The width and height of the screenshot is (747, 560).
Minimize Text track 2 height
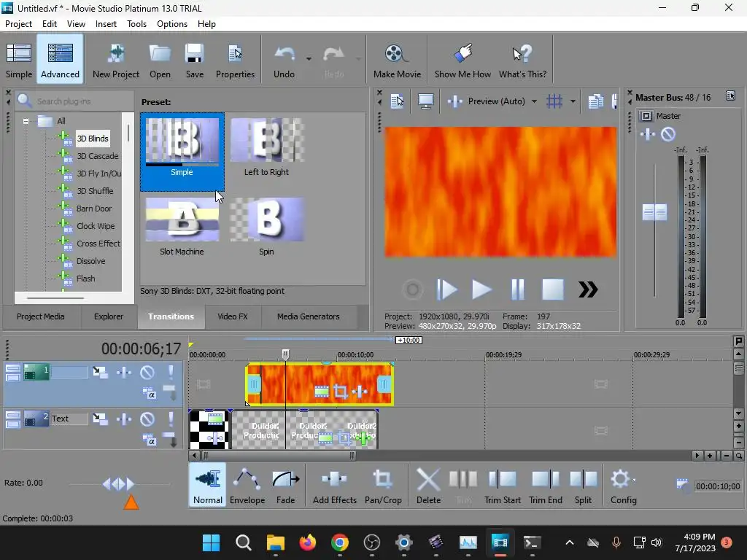click(x=13, y=415)
